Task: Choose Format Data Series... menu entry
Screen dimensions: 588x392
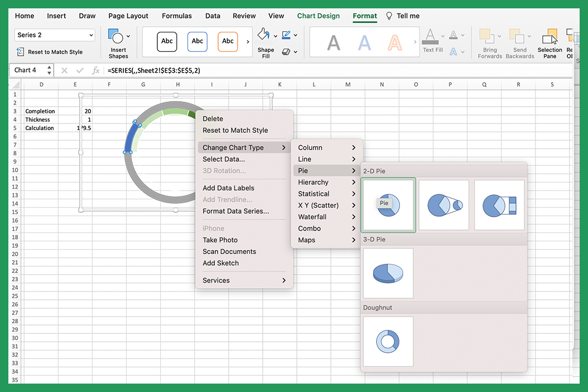Action: (x=244, y=211)
